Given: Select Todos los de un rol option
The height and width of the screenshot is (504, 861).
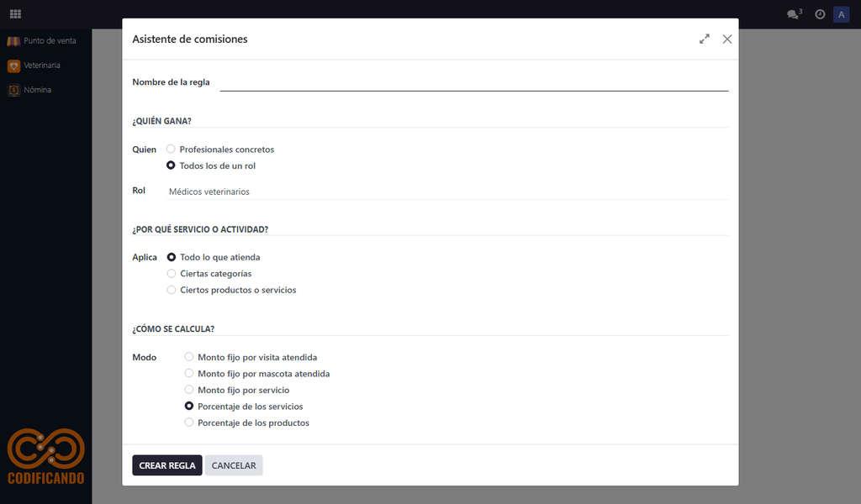Looking at the screenshot, I should (x=171, y=165).
